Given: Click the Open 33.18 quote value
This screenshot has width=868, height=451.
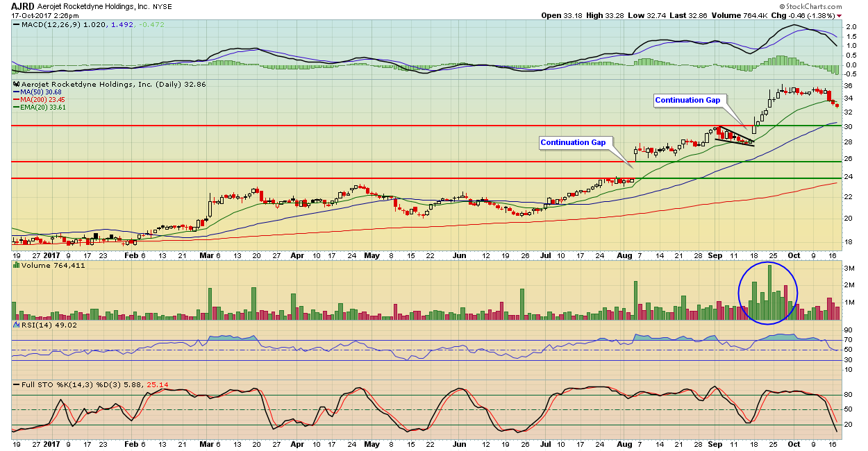Looking at the screenshot, I should pyautogui.click(x=563, y=15).
